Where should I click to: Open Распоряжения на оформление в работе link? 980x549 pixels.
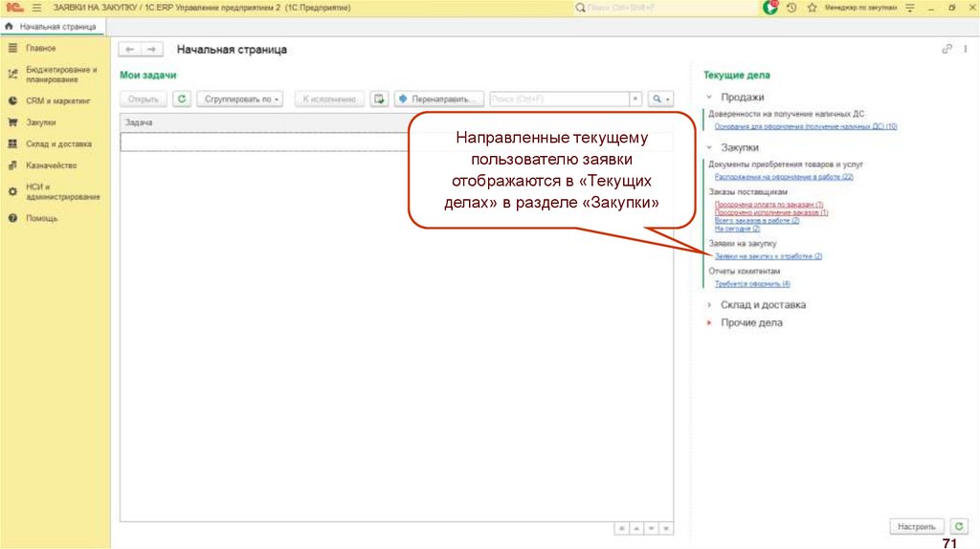784,177
